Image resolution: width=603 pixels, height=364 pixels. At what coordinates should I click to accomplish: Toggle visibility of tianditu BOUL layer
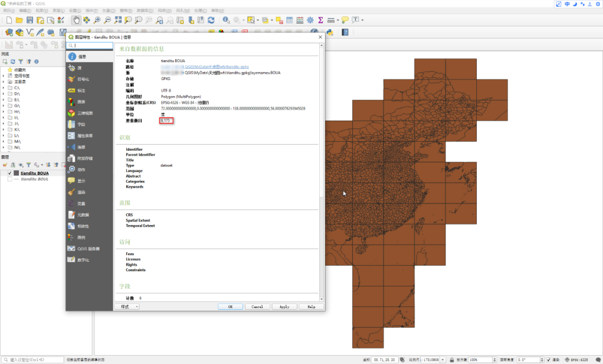tap(9, 179)
